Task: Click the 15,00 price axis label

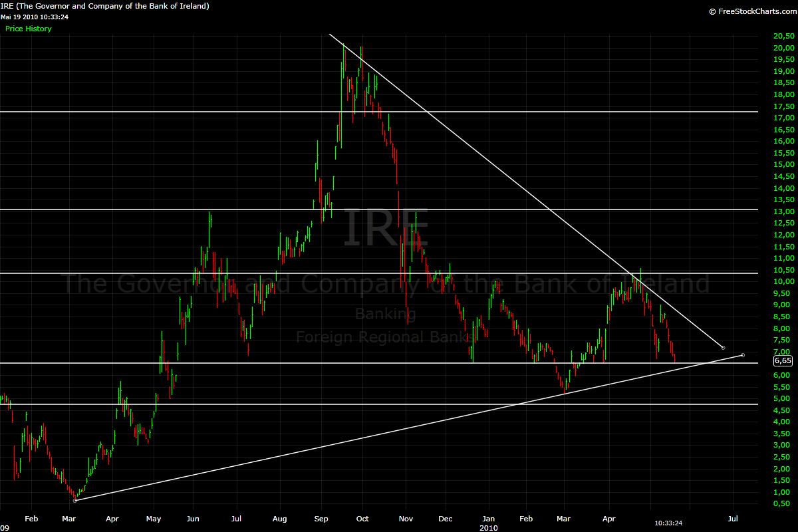Action: (x=783, y=164)
